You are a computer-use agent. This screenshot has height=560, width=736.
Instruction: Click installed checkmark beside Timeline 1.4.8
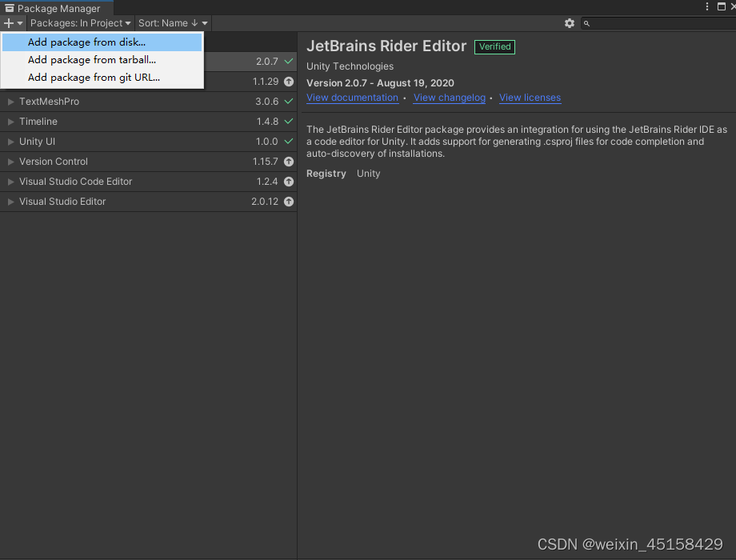tap(289, 121)
